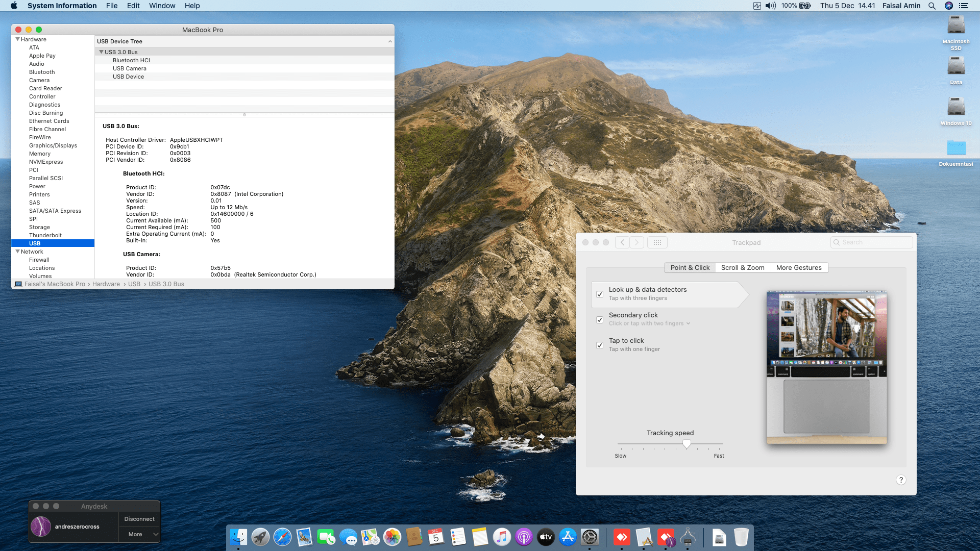
Task: Open the Window menu in menu bar
Action: pyautogui.click(x=162, y=6)
